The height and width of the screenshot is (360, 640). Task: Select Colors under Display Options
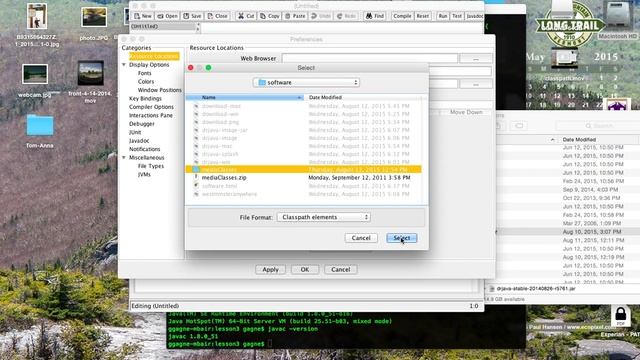point(146,82)
